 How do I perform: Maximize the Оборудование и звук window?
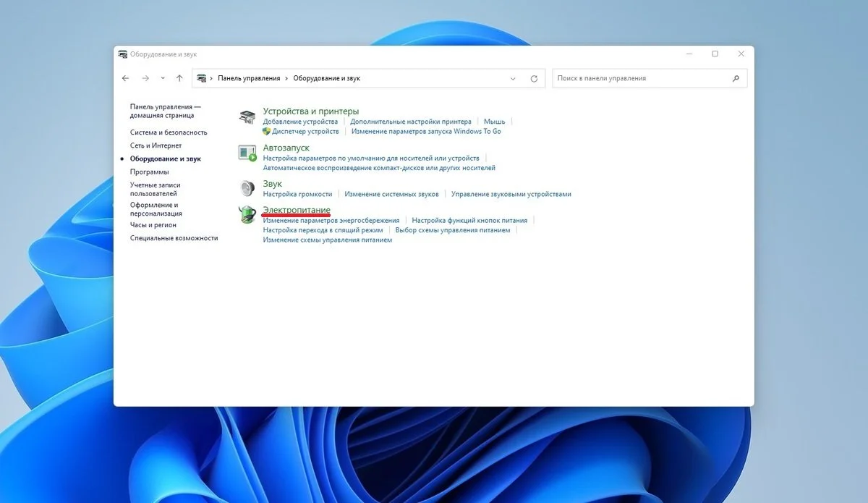click(x=715, y=54)
